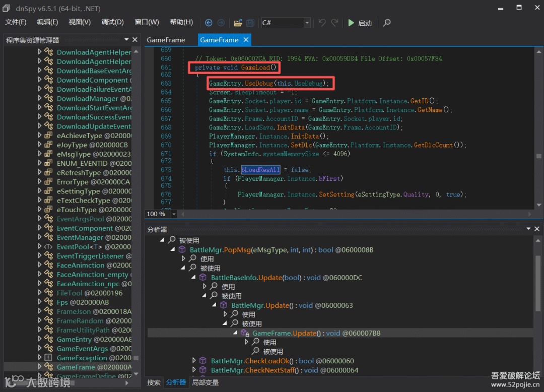Click the undo arrow in toolbar
The width and height of the screenshot is (544, 392).
322,23
